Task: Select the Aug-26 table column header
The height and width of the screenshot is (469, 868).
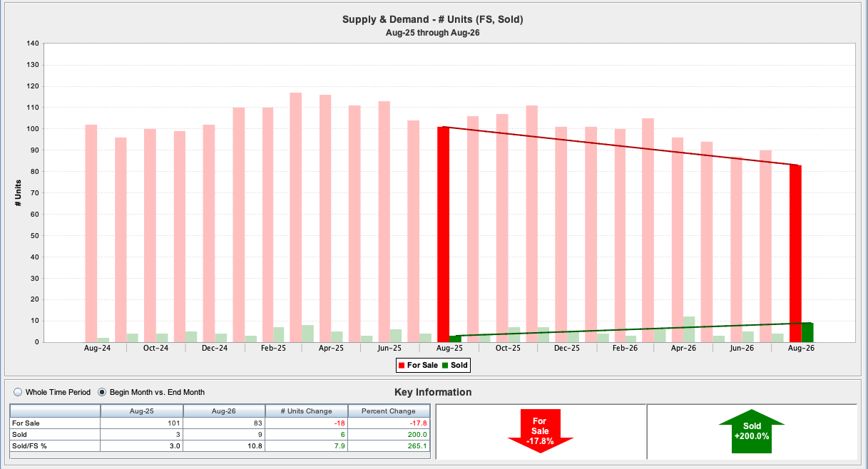Action: tap(224, 411)
